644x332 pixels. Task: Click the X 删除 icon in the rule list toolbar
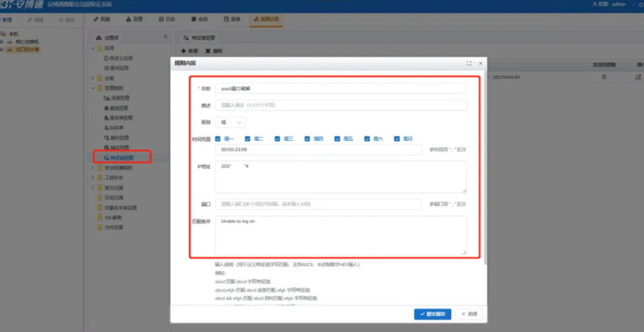point(208,51)
